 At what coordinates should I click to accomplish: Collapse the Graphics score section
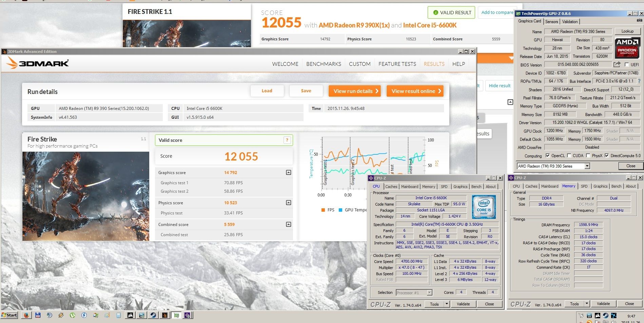tap(289, 172)
